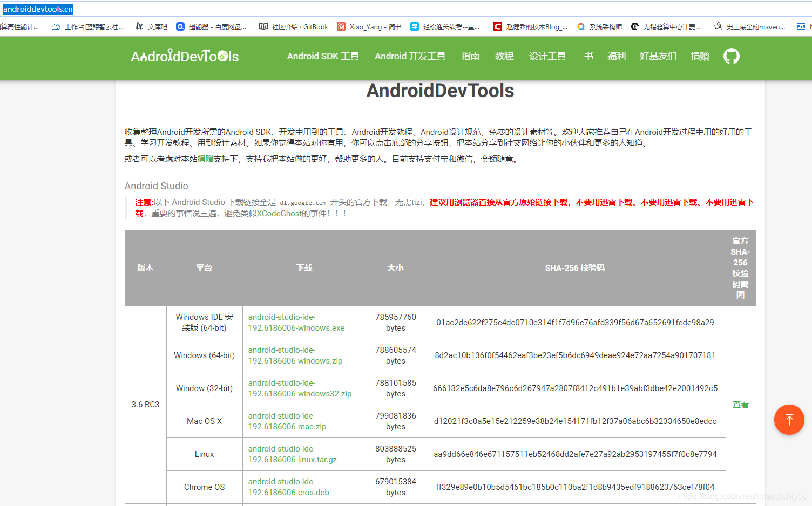Image resolution: width=812 pixels, height=506 pixels.
Task: Open the Android SDK 工具 menu
Action: (x=323, y=56)
